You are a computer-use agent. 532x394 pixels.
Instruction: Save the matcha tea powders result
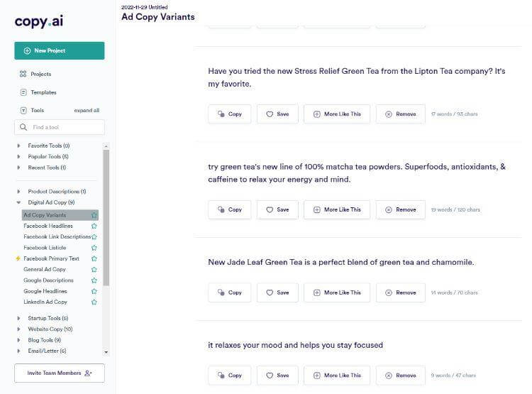click(x=277, y=209)
